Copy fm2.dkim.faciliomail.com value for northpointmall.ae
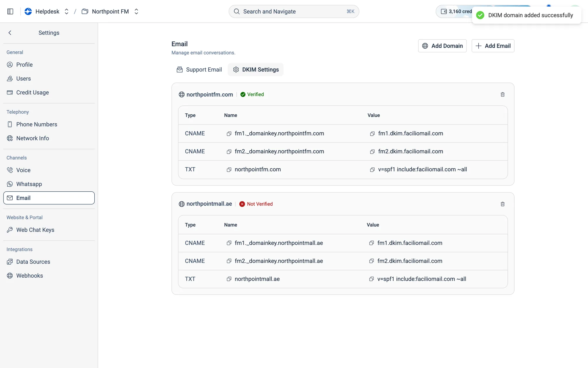This screenshot has height=368, width=588. (x=372, y=261)
